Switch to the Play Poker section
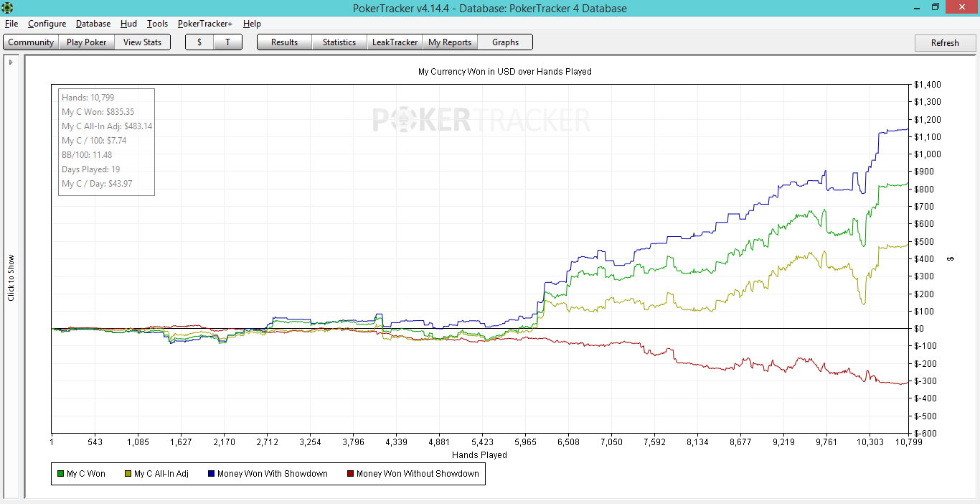The image size is (980, 504). click(x=86, y=42)
